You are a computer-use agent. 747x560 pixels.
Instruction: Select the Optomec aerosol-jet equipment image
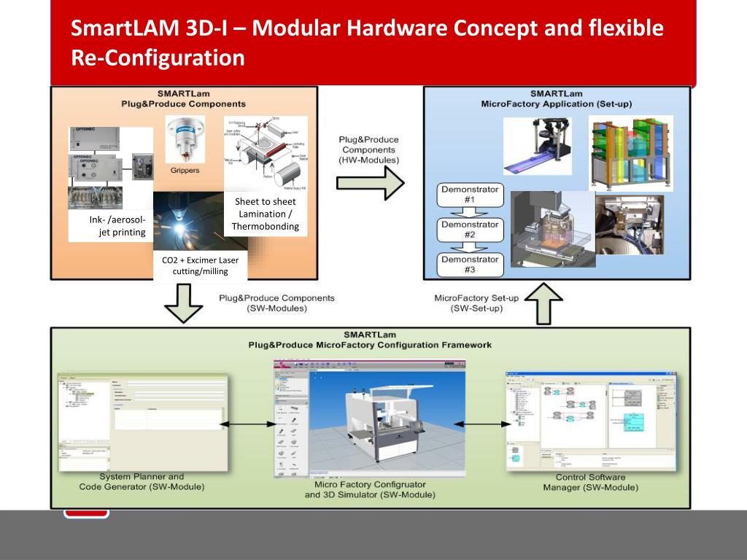(112, 168)
